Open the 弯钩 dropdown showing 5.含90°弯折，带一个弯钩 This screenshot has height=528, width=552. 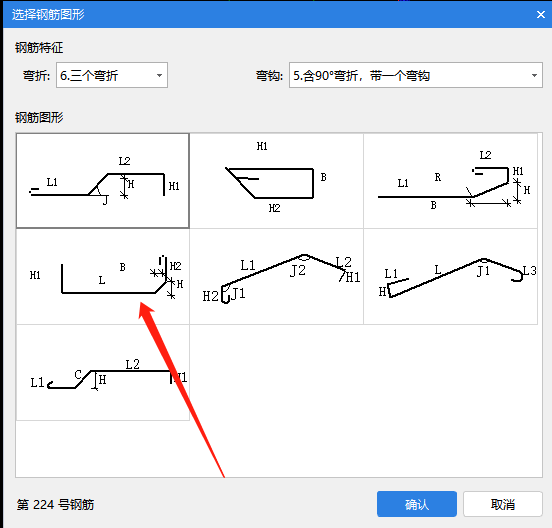[416, 75]
